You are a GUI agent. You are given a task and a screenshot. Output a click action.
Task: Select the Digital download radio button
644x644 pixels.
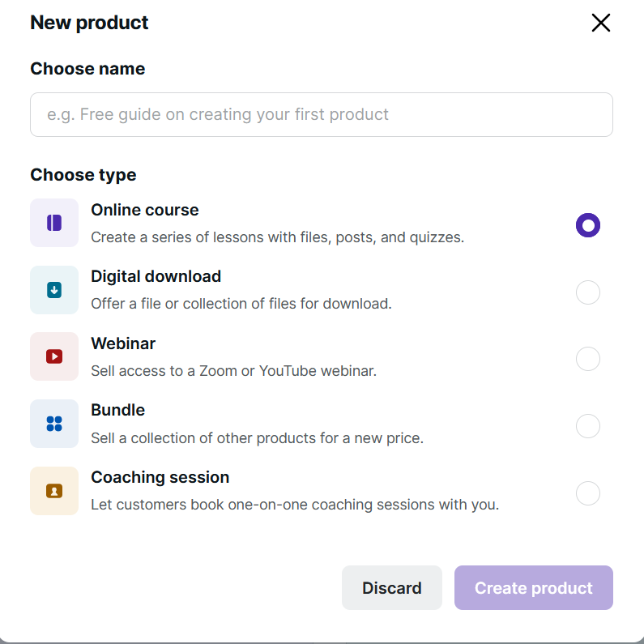tap(587, 292)
